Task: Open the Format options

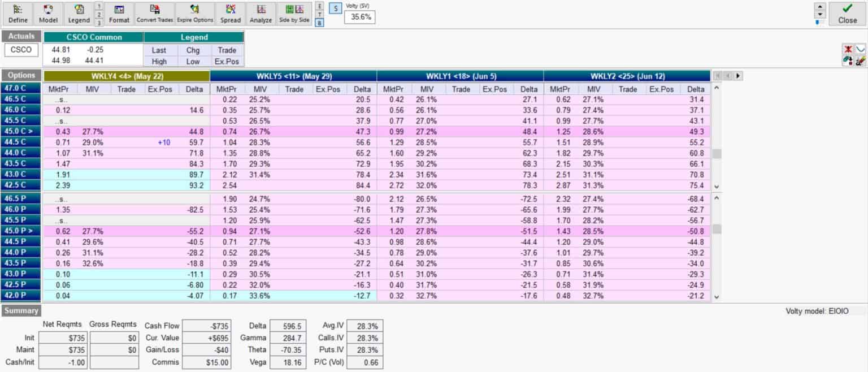Action: click(119, 14)
